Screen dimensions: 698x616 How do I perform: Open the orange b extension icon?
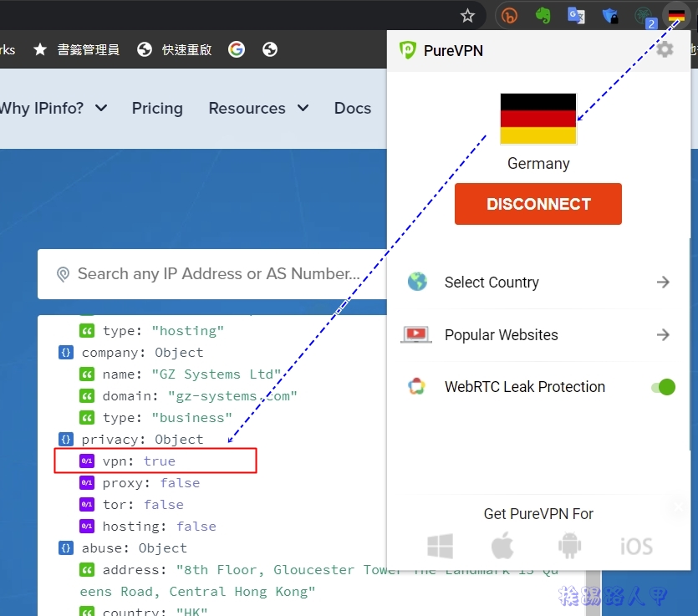(509, 16)
